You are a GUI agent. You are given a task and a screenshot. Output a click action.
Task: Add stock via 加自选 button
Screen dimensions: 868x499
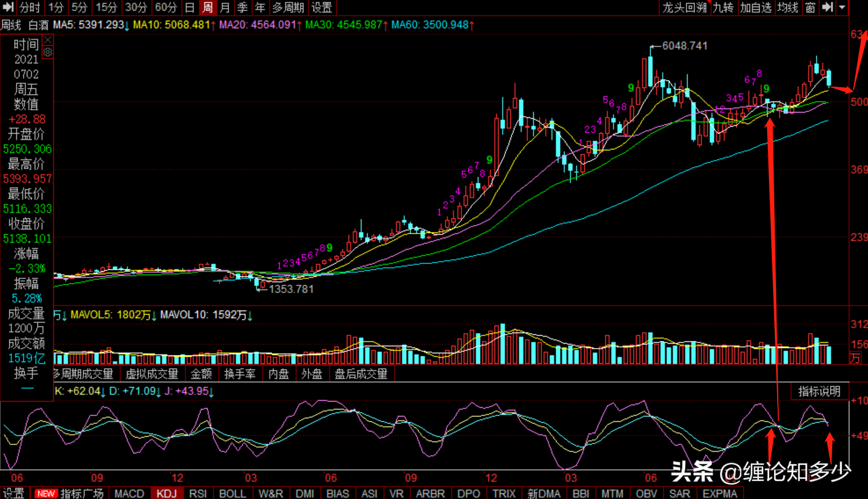(x=755, y=7)
